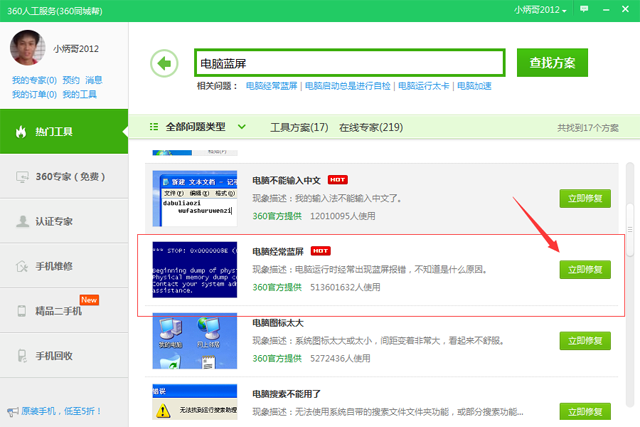This screenshot has width=640, height=427.
Task: Switch to 在线专家(219) tab
Action: click(x=370, y=128)
